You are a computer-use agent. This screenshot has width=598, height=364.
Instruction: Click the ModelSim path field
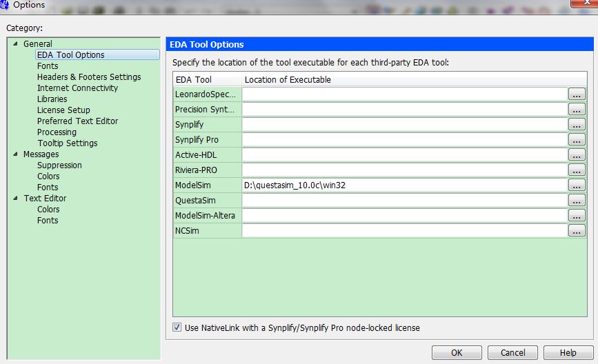pos(405,185)
